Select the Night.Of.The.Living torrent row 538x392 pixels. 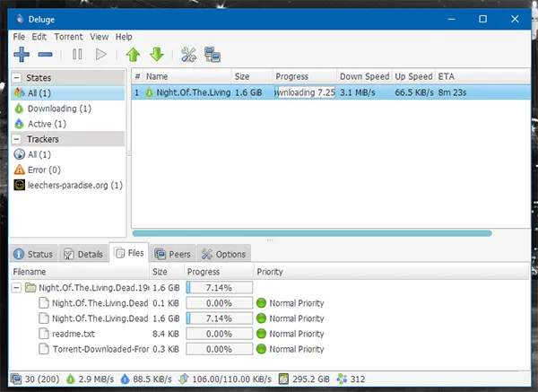click(x=331, y=92)
